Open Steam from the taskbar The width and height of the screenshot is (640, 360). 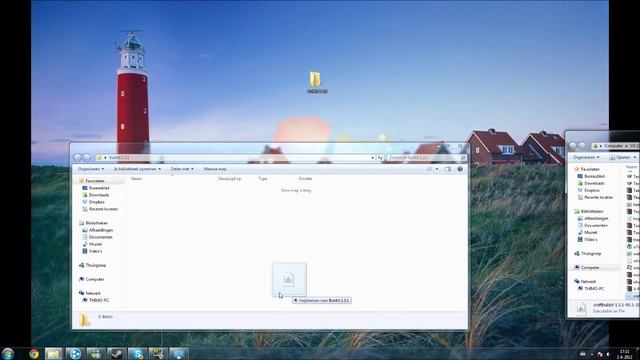click(116, 353)
